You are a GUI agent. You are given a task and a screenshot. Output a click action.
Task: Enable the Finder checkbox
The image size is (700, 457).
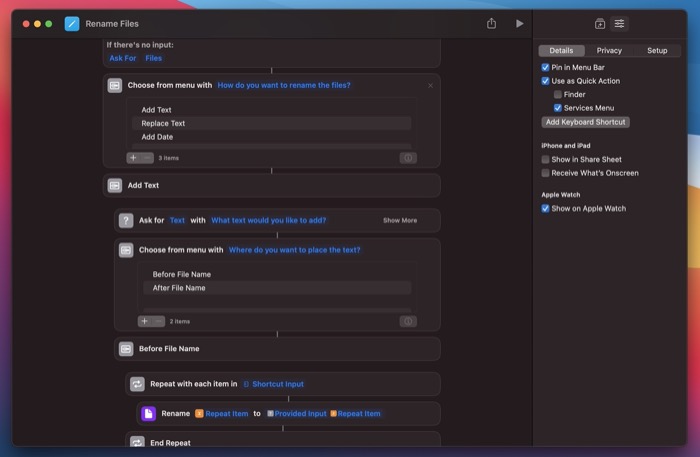(558, 94)
